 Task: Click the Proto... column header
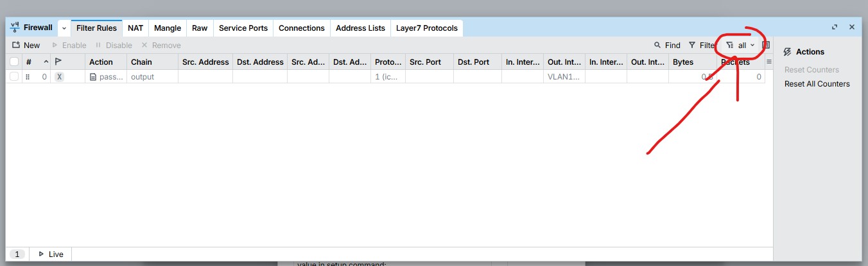(x=388, y=62)
